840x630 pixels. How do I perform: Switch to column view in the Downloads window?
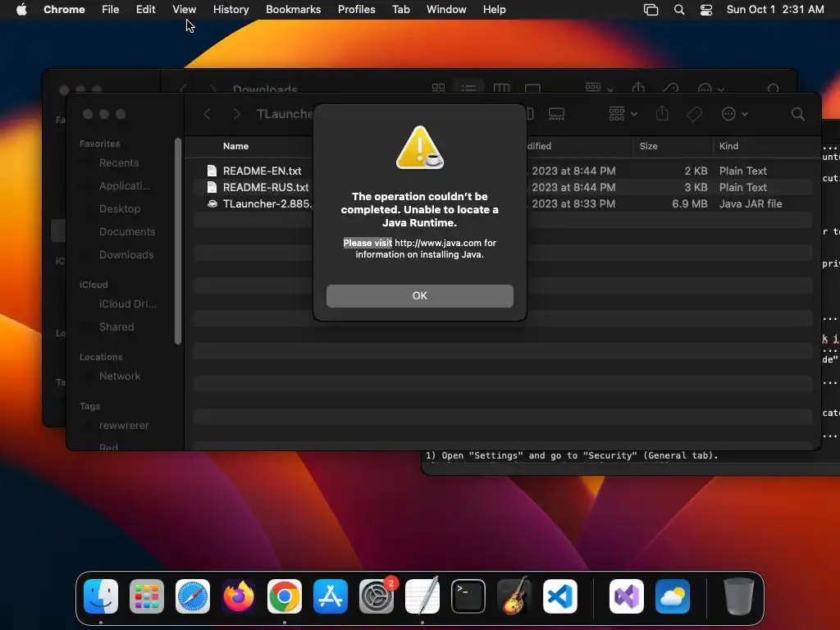(x=501, y=87)
